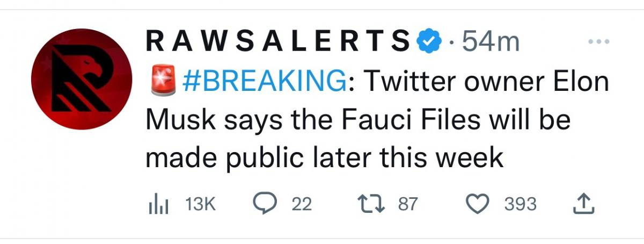The width and height of the screenshot is (644, 244).
Task: Click the share upload arrow icon
Action: tap(584, 204)
